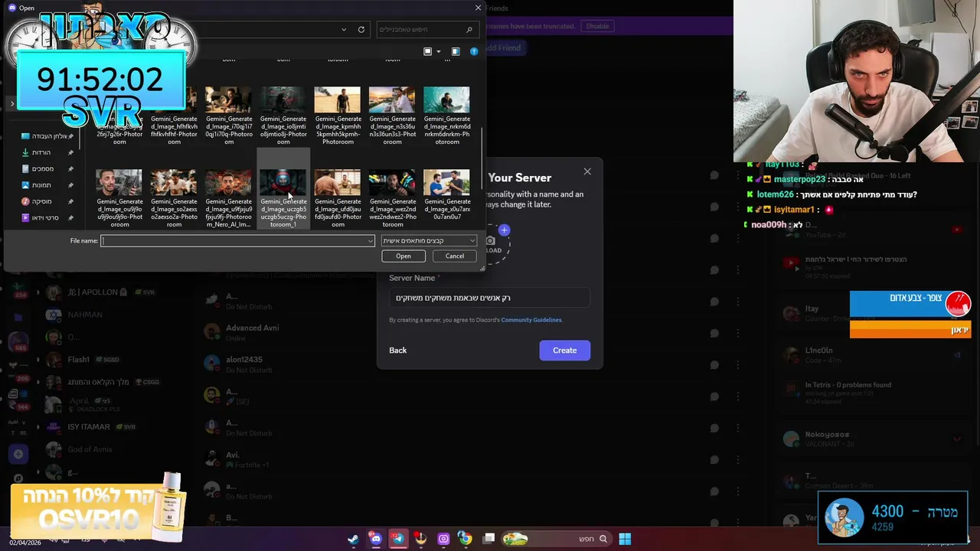Open the file type filter combo box
The width and height of the screenshot is (980, 551).
pos(429,241)
